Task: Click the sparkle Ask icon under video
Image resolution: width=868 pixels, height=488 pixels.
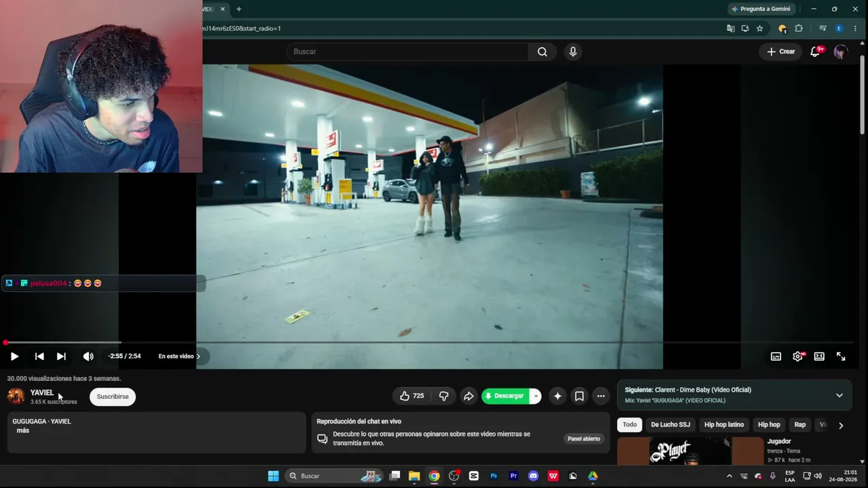Action: coord(557,396)
